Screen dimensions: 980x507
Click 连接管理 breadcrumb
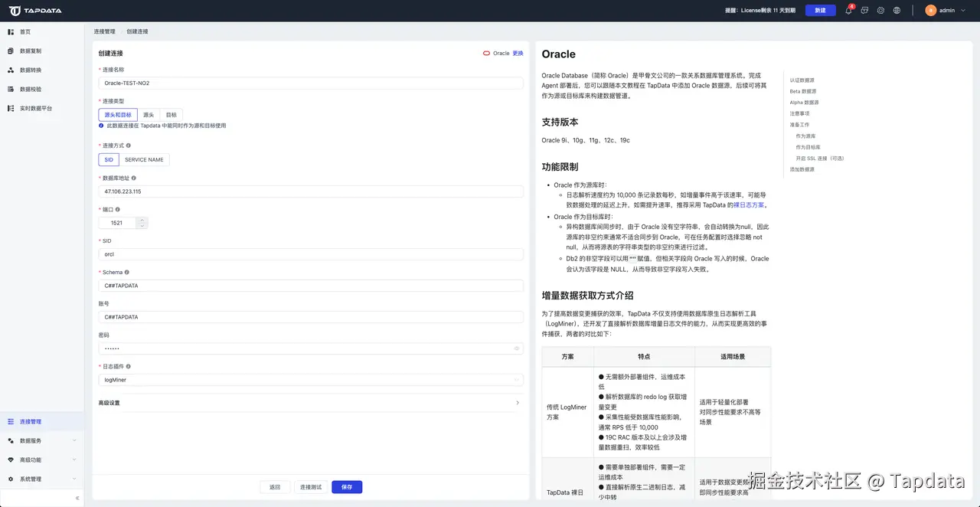coord(104,31)
